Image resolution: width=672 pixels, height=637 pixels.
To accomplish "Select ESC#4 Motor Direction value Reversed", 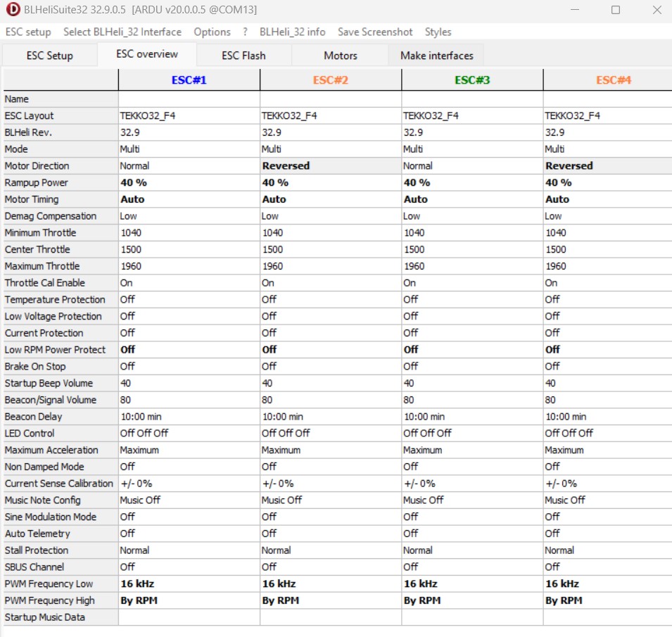I will pyautogui.click(x=608, y=166).
